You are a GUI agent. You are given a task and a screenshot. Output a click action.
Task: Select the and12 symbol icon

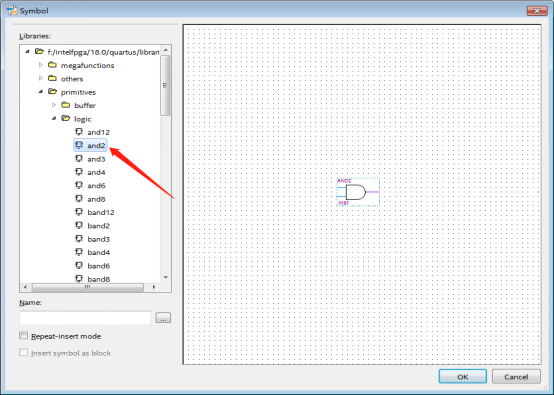pos(79,132)
